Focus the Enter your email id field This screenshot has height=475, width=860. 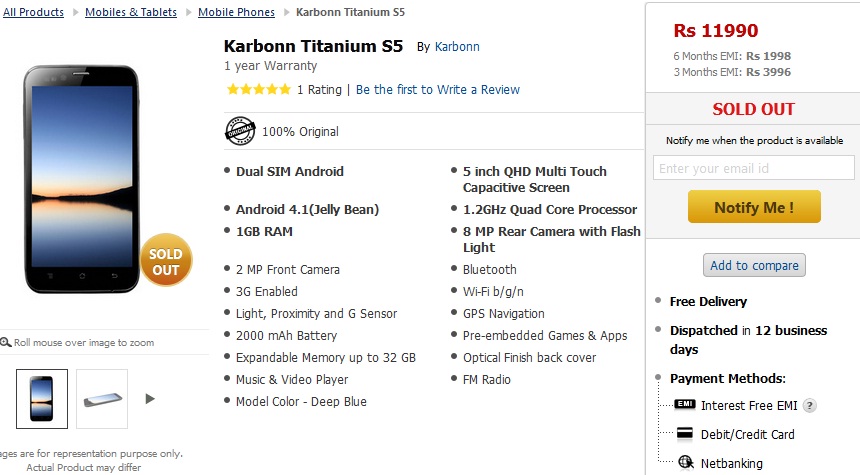click(x=754, y=168)
